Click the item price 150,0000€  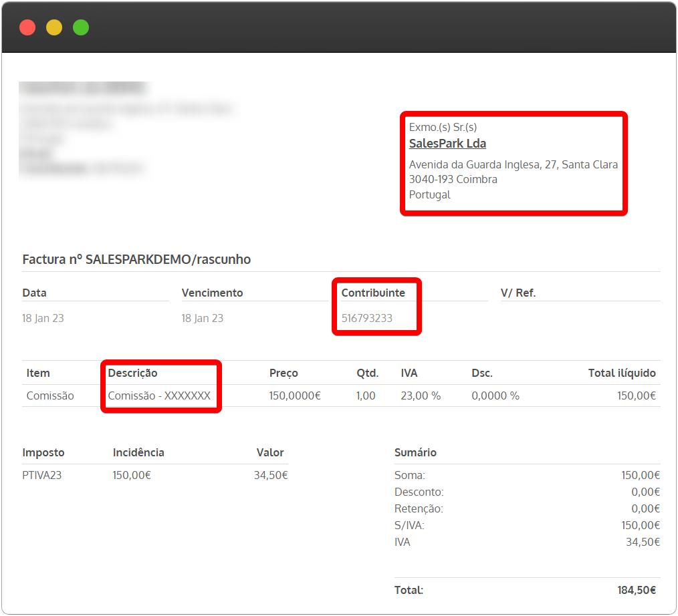click(x=295, y=396)
